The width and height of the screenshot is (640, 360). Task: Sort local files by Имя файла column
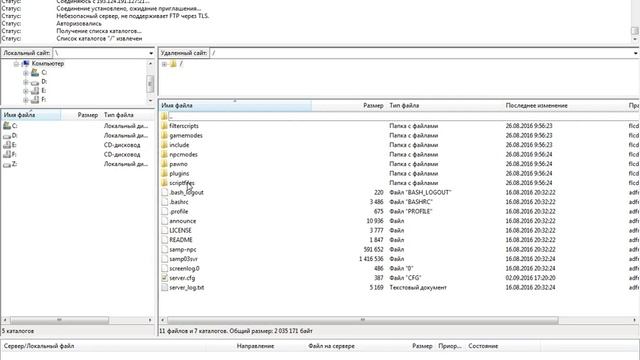[31, 115]
